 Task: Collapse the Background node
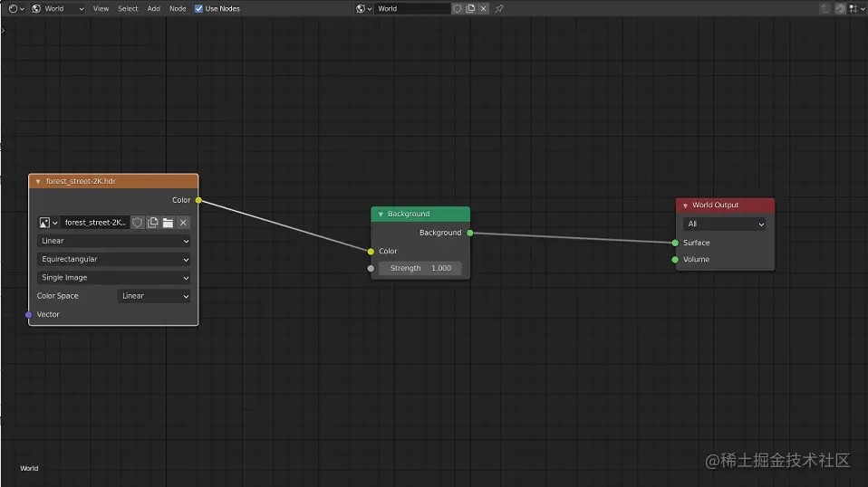coord(381,214)
